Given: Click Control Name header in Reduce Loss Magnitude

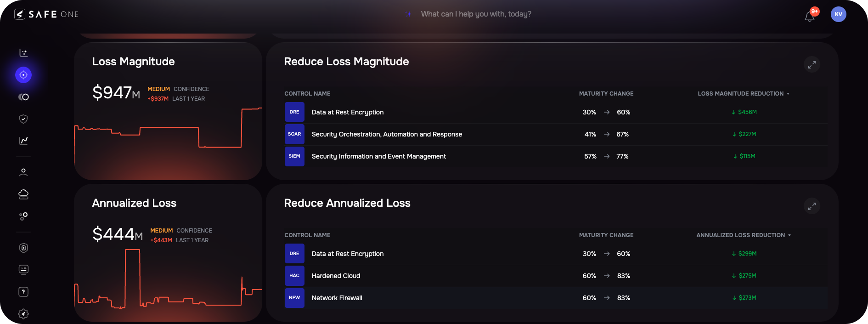Looking at the screenshot, I should tap(307, 94).
